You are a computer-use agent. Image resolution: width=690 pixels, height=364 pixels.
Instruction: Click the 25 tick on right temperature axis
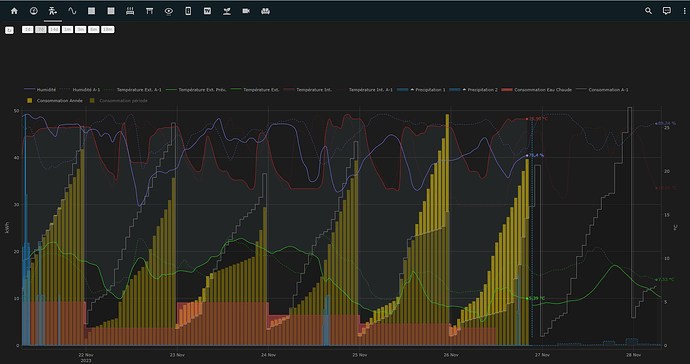[667, 128]
